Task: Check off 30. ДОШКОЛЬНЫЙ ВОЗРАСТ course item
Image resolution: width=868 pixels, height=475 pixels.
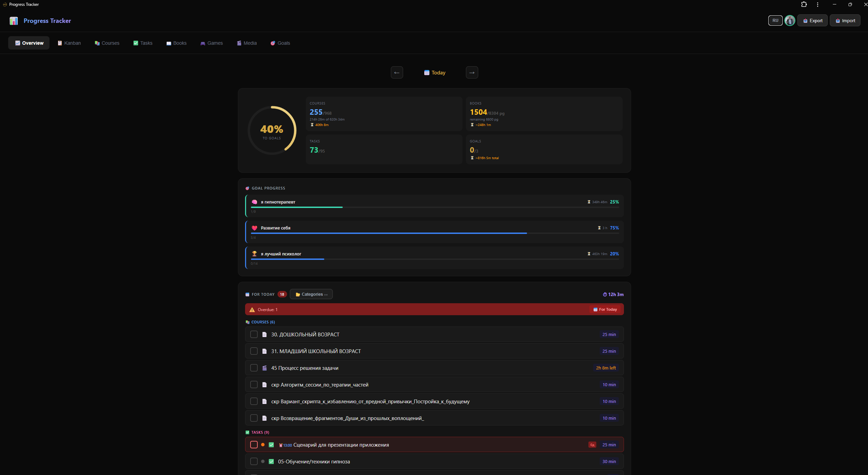Action: (x=254, y=335)
